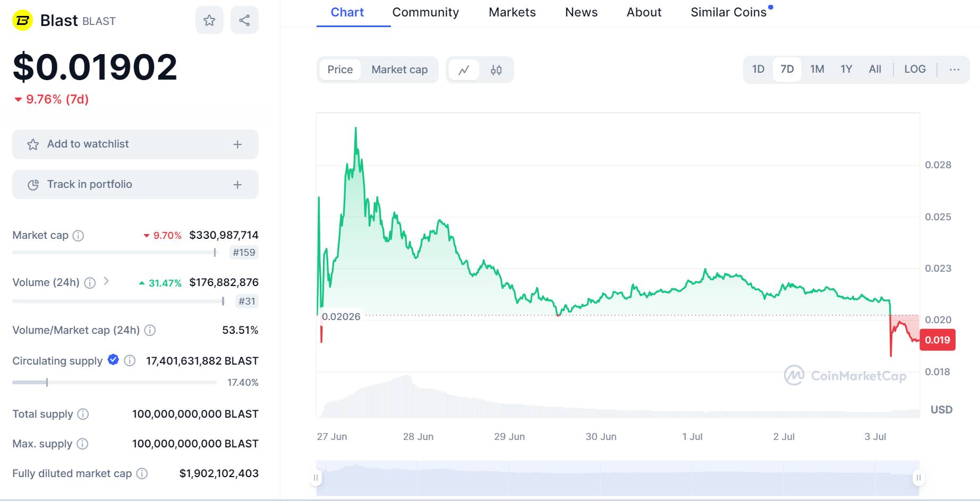The image size is (980, 501).
Task: Open the Circulating supply info icon
Action: pyautogui.click(x=130, y=361)
